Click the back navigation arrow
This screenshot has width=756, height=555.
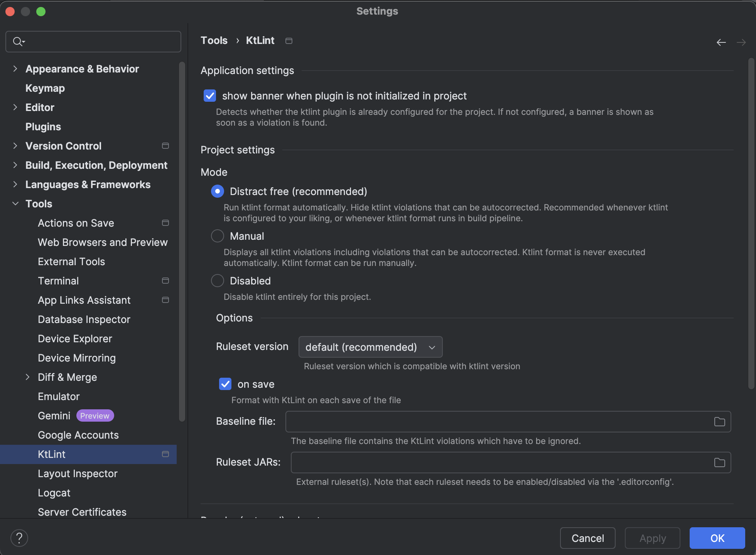721,42
